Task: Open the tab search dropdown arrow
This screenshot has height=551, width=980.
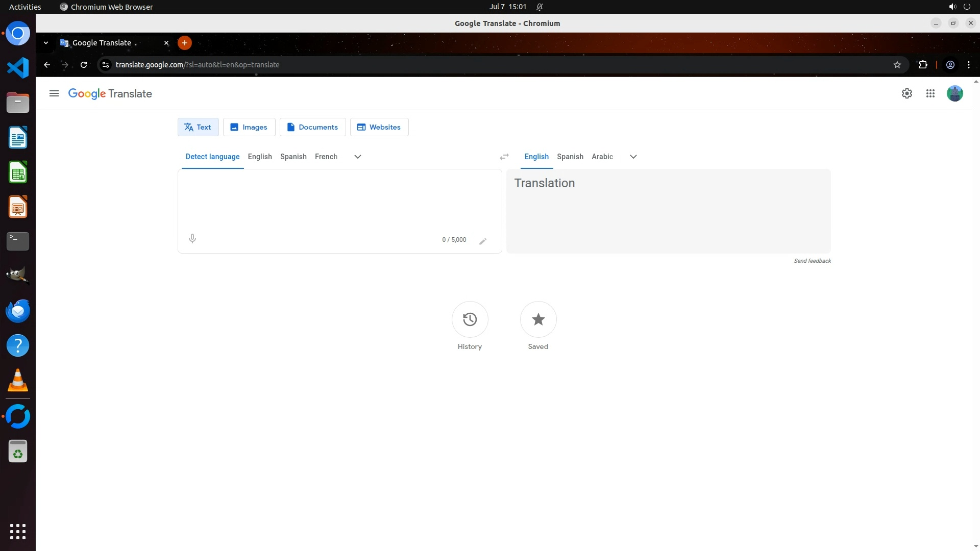Action: (x=46, y=43)
